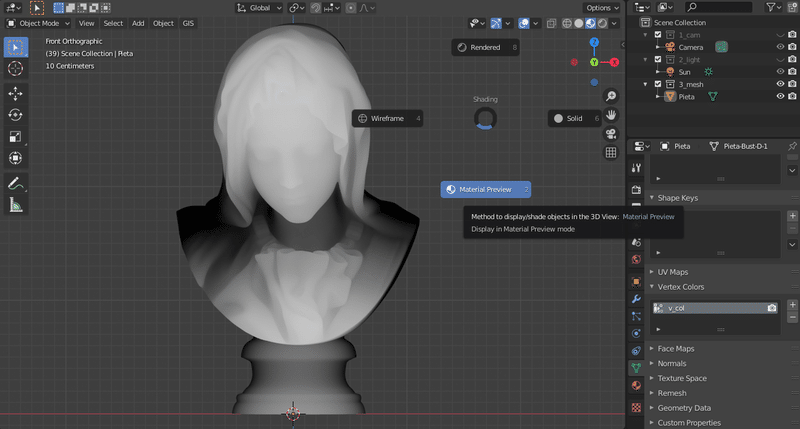Uncheck the 3_mesh collection checkbox
Viewport: 800px width, 429px height.
(x=658, y=84)
